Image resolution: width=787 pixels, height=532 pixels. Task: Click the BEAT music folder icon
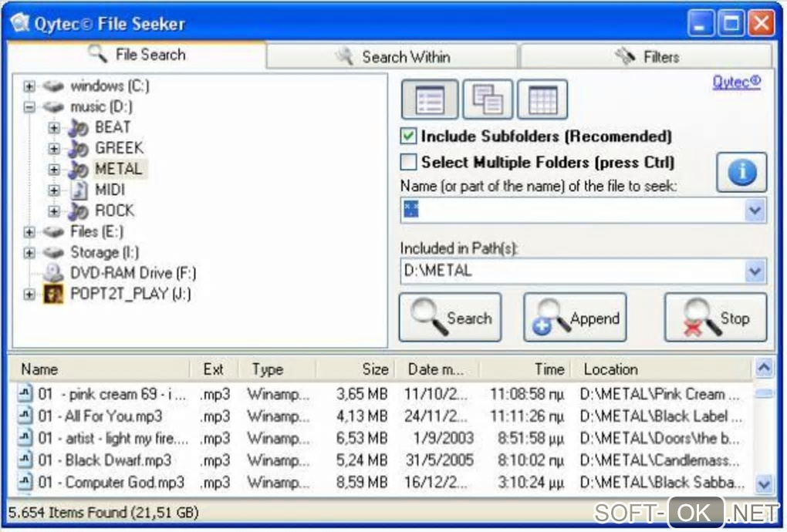tap(78, 128)
